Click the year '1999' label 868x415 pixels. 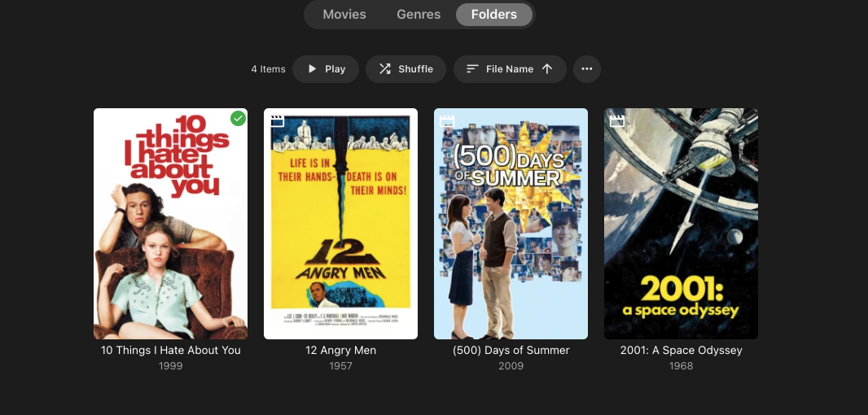click(170, 365)
